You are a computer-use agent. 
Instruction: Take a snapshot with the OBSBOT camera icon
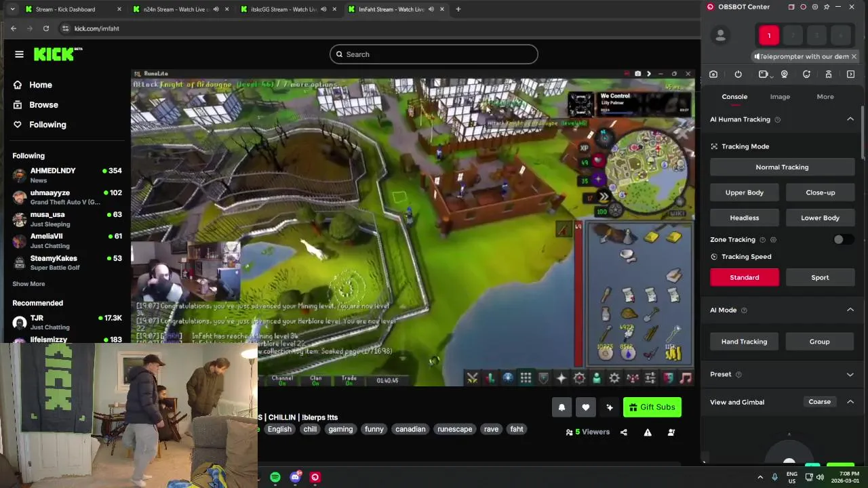[713, 75]
